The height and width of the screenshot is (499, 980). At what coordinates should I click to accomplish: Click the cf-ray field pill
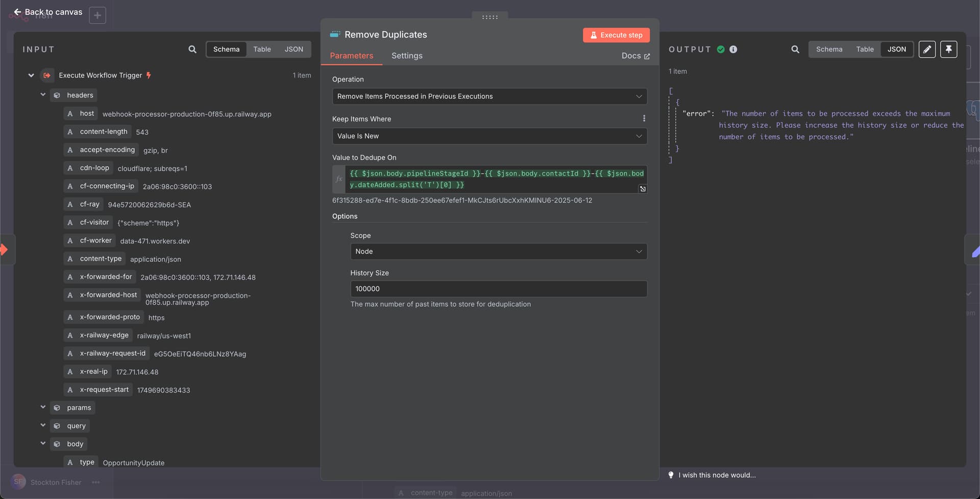pos(83,204)
